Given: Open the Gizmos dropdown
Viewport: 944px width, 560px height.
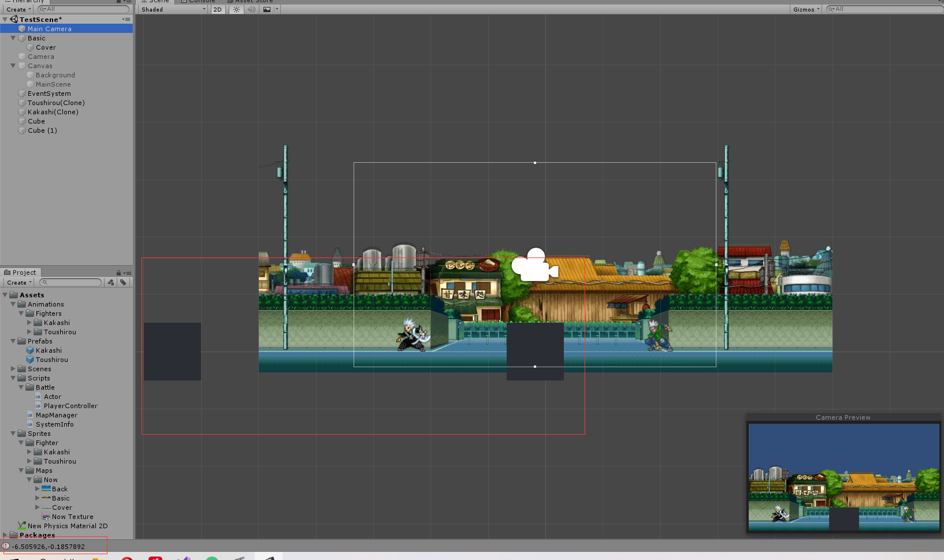Looking at the screenshot, I should click(x=806, y=9).
